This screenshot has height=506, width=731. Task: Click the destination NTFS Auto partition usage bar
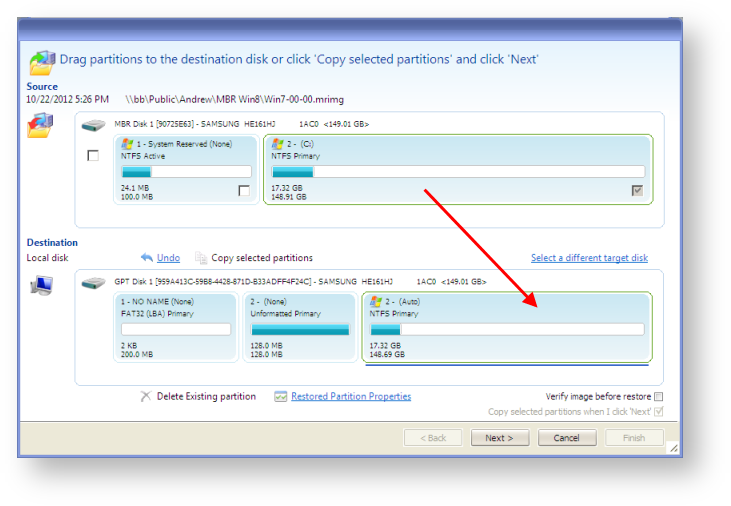click(507, 330)
